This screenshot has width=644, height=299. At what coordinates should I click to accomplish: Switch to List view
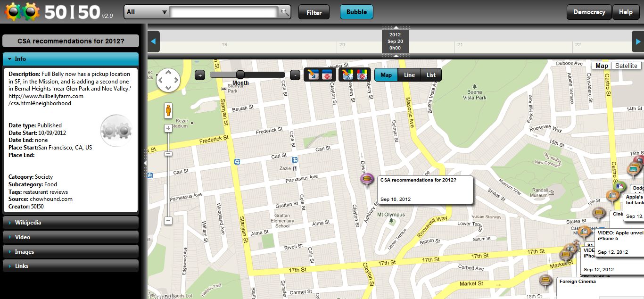431,75
